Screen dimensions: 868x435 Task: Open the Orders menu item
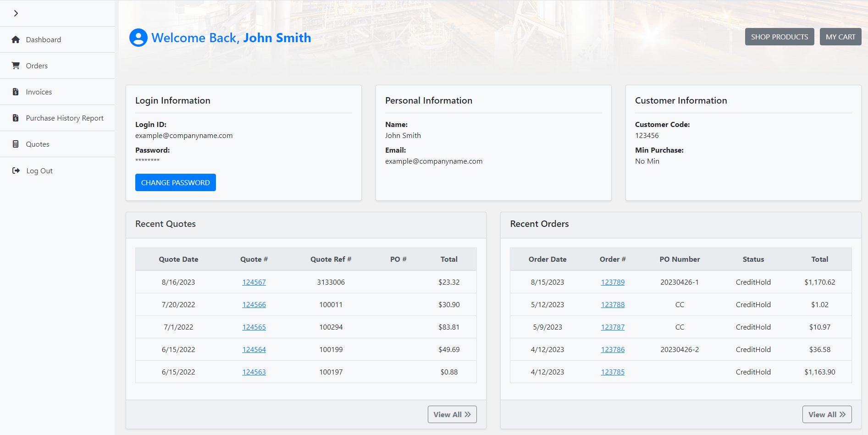click(37, 66)
